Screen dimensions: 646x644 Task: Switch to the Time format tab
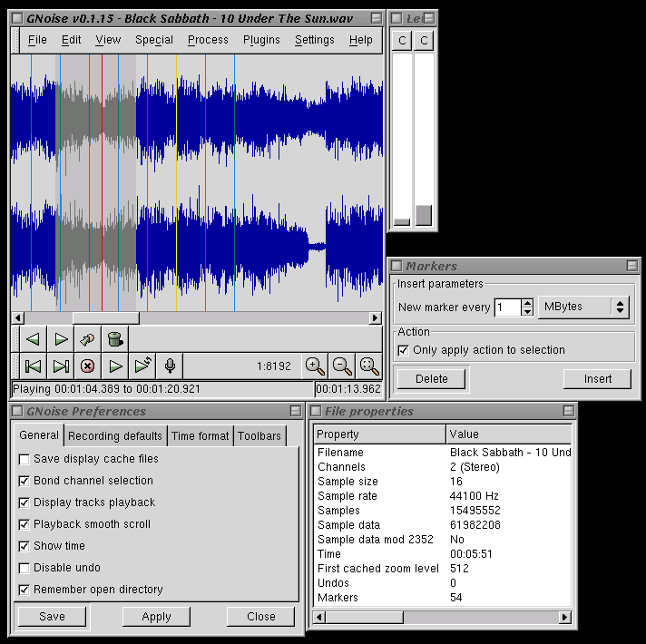[201, 436]
